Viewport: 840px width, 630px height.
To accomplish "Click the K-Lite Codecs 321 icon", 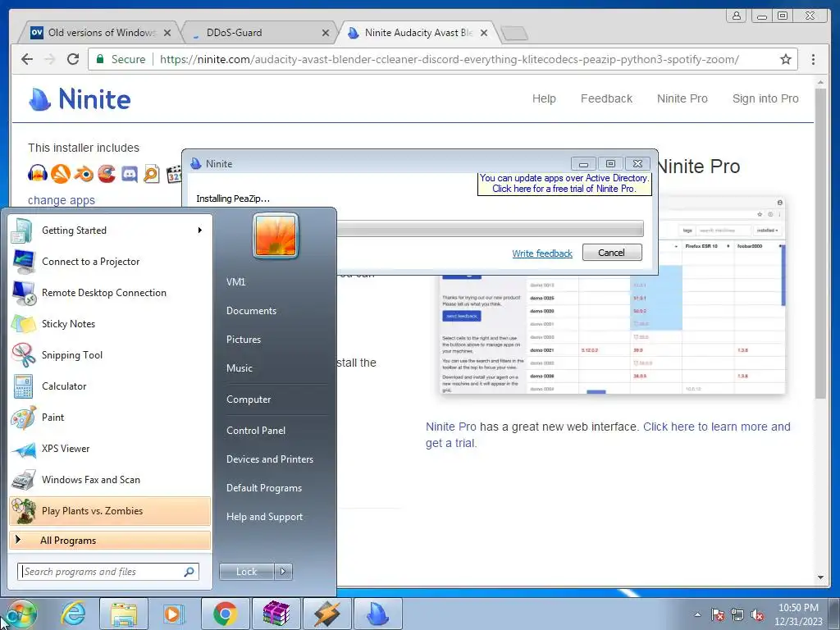I will [174, 174].
